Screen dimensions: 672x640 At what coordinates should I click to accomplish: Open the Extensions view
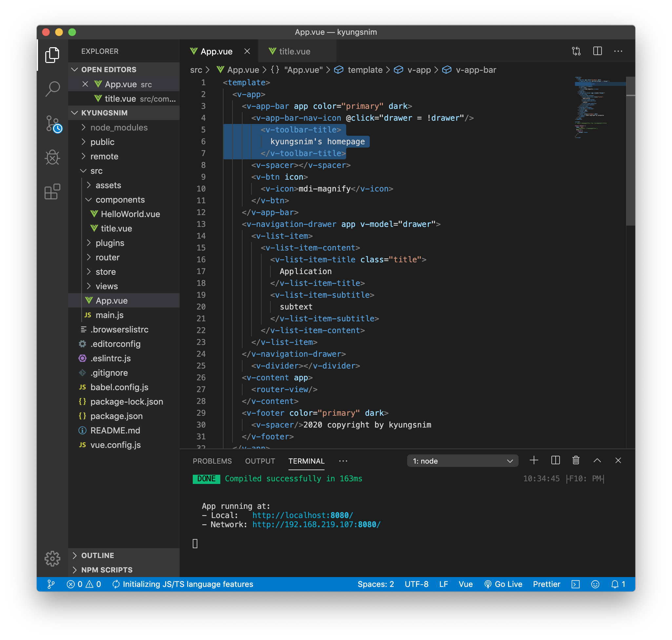pos(52,192)
